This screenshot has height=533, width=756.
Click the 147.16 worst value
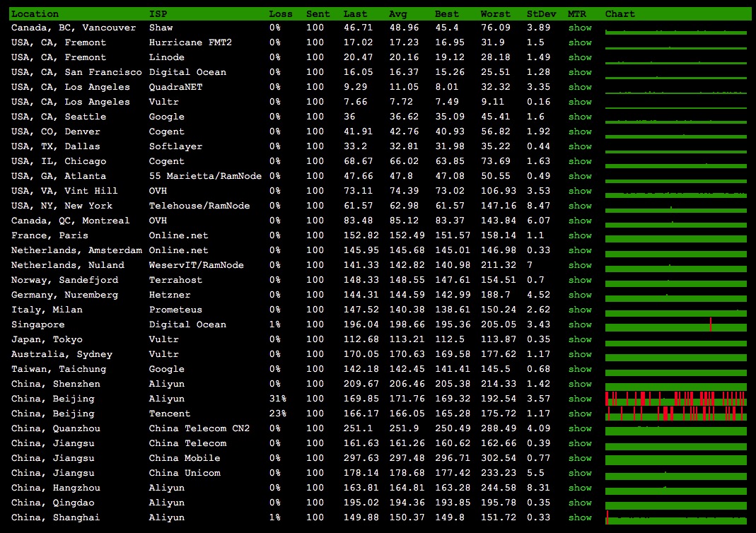(499, 206)
